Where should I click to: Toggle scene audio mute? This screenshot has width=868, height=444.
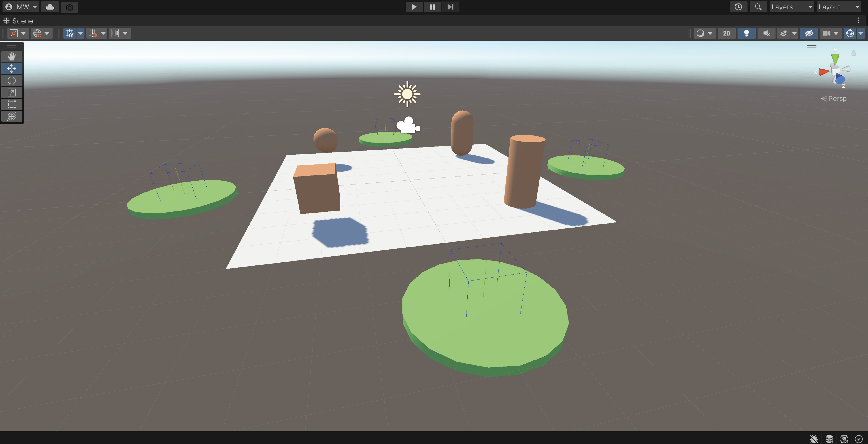click(766, 33)
